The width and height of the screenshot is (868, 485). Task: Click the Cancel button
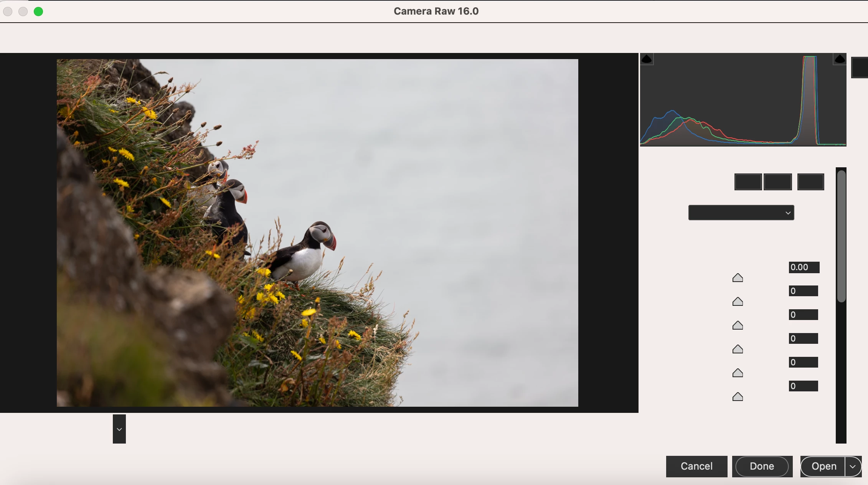click(x=696, y=467)
